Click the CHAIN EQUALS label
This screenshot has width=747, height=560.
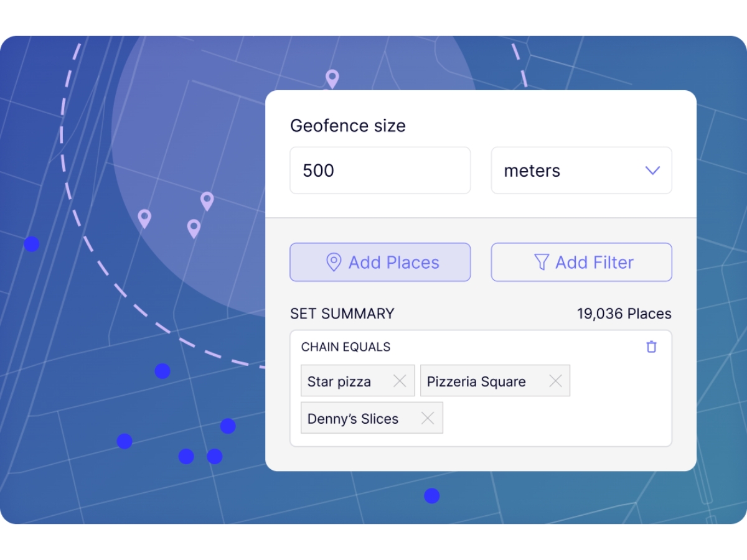coord(346,347)
